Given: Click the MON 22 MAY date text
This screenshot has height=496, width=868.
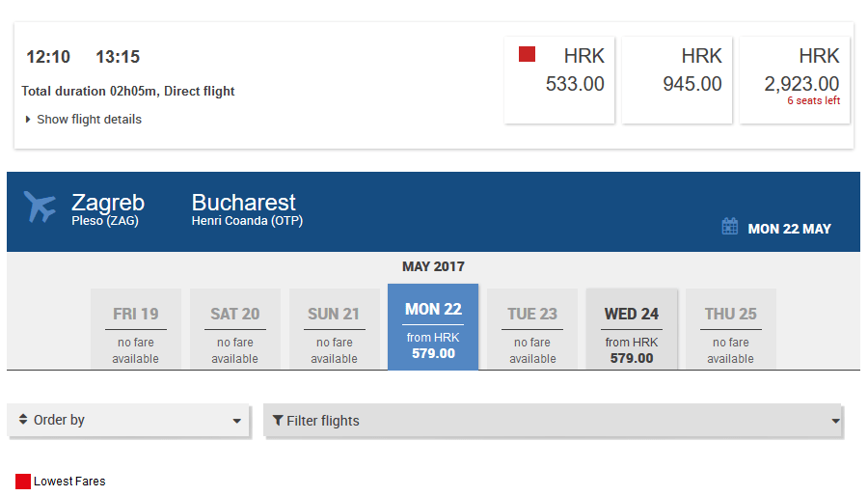Looking at the screenshot, I should [x=789, y=229].
